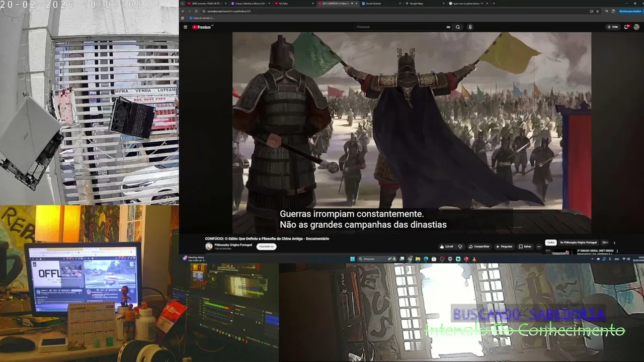Click the Compartilhar share button
The height and width of the screenshot is (362, 644).
[479, 246]
